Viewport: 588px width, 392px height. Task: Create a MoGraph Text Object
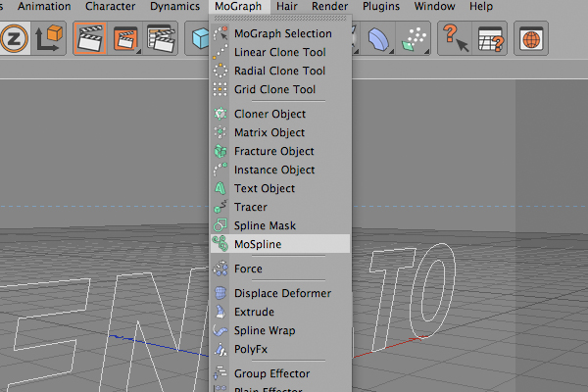[280, 188]
